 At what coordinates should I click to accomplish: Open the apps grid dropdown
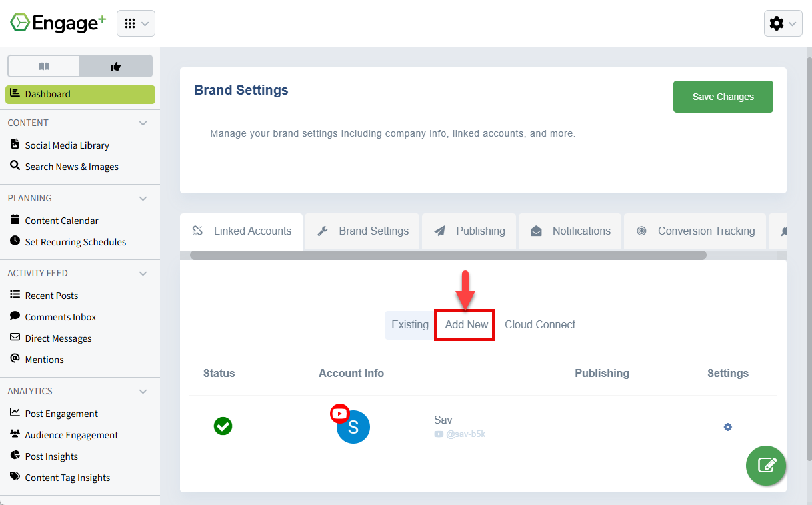pos(136,23)
